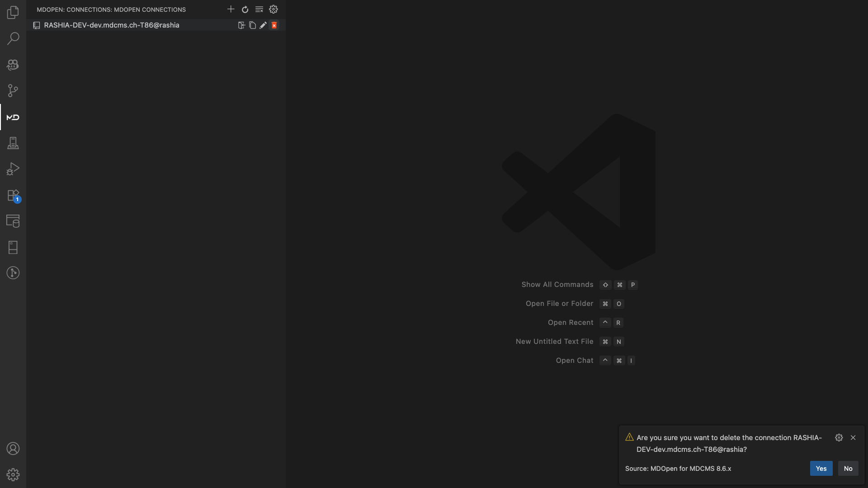This screenshot has width=868, height=488.
Task: Refresh the MDOpen connections list
Action: point(245,9)
